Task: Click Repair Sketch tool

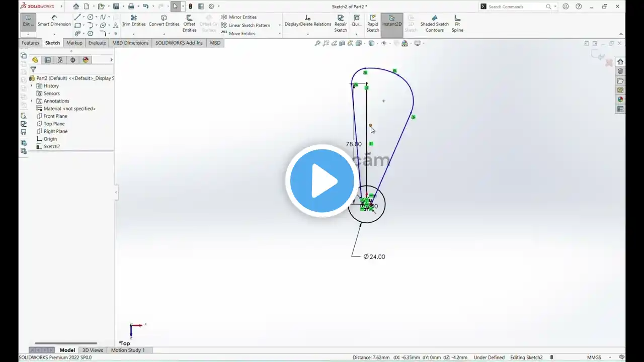Action: pyautogui.click(x=341, y=24)
